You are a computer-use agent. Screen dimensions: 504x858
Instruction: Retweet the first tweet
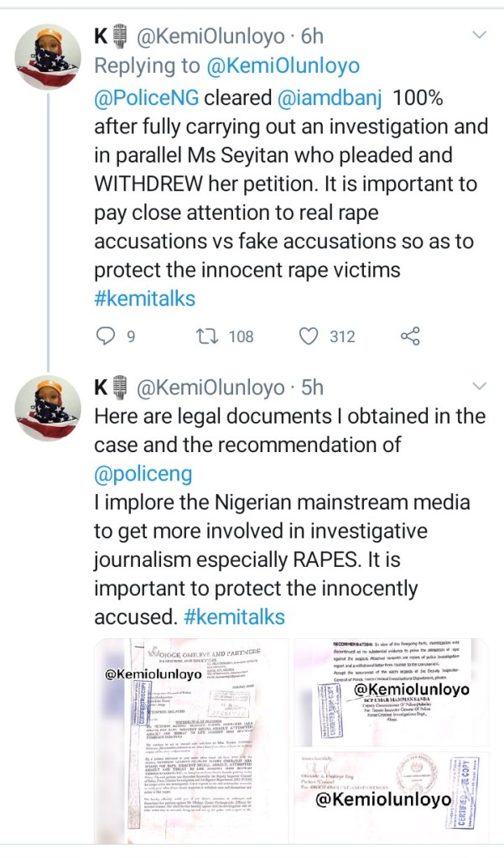click(205, 336)
